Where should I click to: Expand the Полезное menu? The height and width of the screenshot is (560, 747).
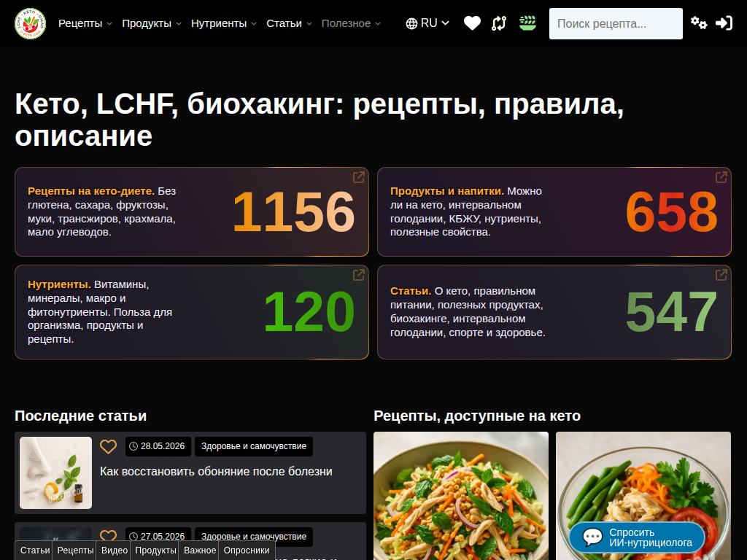351,23
